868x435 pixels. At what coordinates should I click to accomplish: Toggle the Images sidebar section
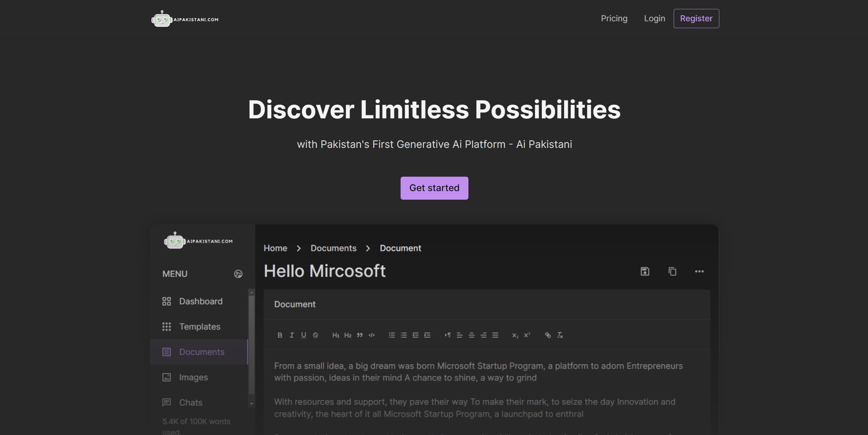(193, 377)
